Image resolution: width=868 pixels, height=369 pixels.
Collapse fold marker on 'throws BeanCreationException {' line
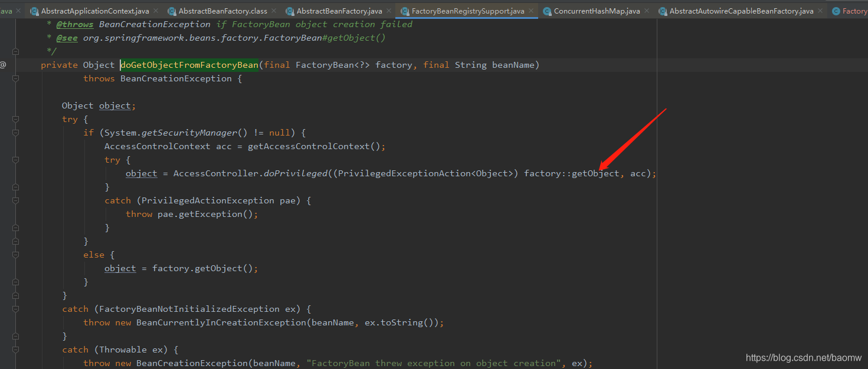click(15, 78)
